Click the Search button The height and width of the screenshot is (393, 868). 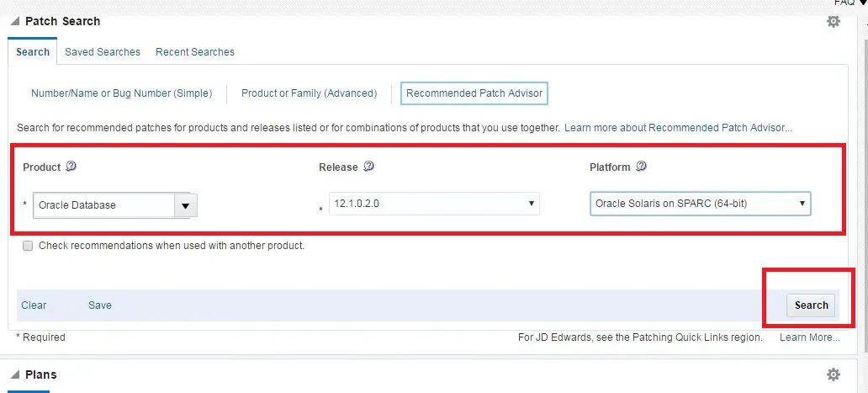point(811,305)
